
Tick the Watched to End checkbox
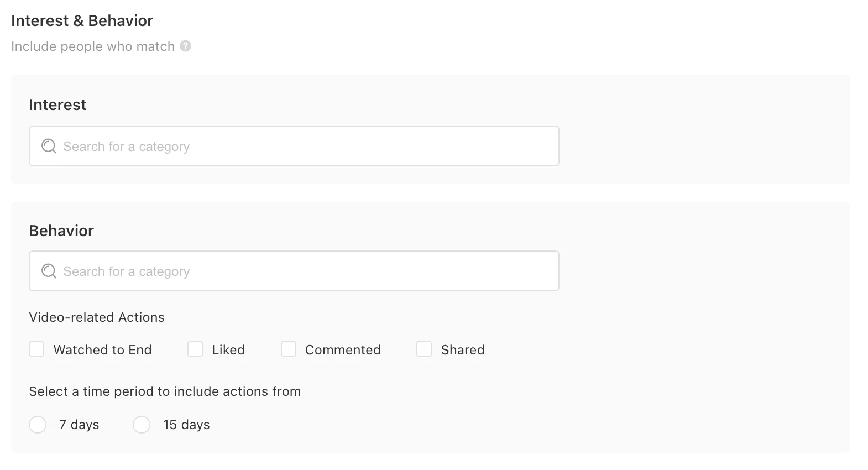pyautogui.click(x=36, y=349)
